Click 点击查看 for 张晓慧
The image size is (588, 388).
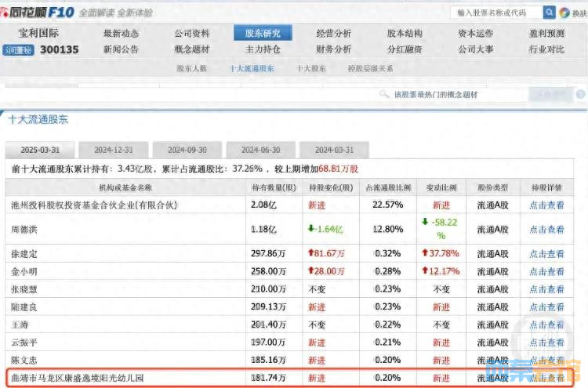click(546, 289)
